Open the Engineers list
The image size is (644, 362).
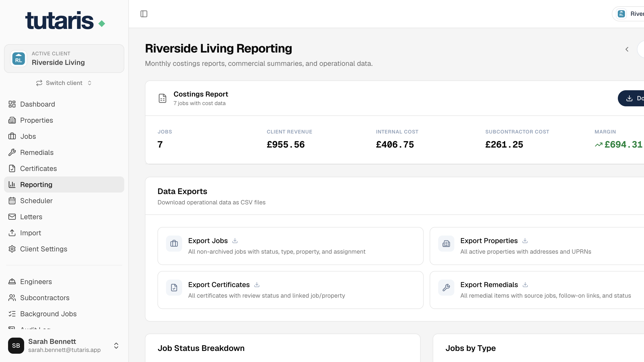64,282
